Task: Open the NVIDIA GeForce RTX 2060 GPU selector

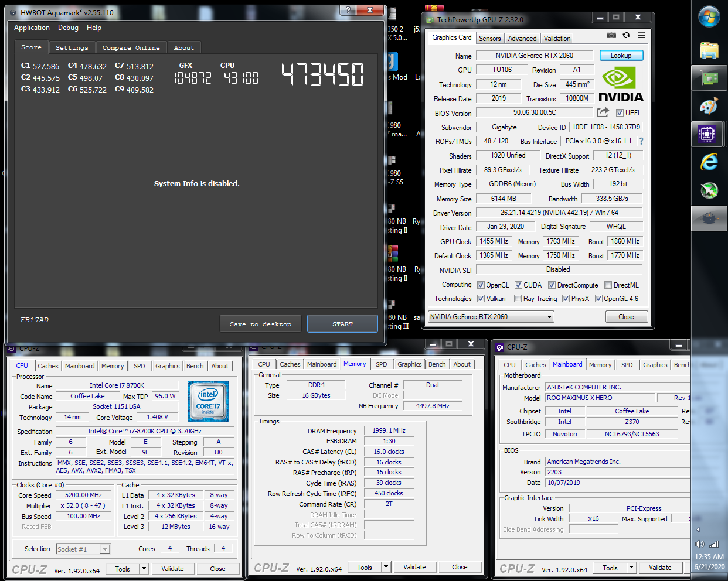Action: tap(491, 317)
